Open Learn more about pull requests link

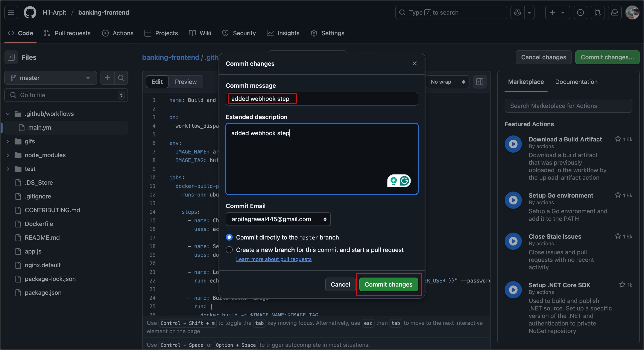click(273, 259)
